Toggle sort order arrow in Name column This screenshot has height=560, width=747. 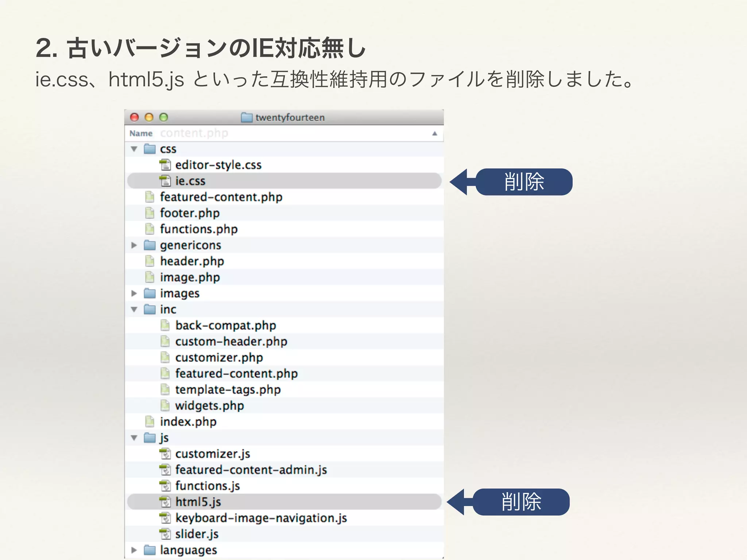pyautogui.click(x=434, y=133)
